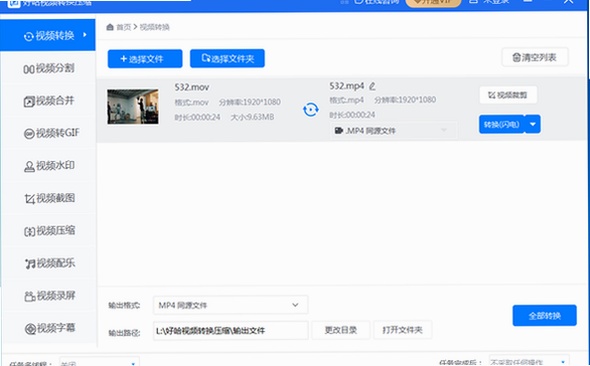The width and height of the screenshot is (590, 366).
Task: Click the 532.mp4 output file name
Action: click(347, 86)
